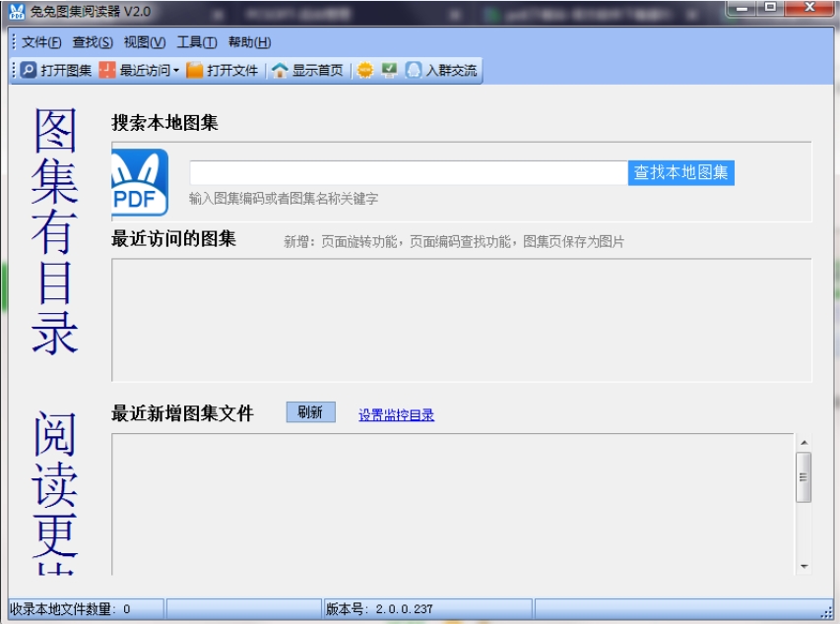Screen dimensions: 840x624
Task: Click the scrollbar thumb in new files list
Action: point(803,476)
